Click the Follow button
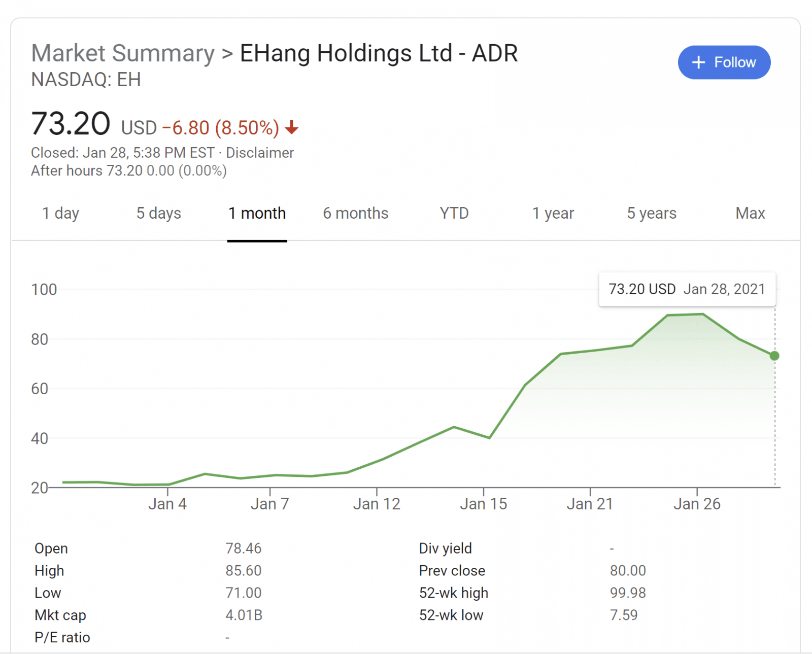This screenshot has width=812, height=654. point(724,62)
